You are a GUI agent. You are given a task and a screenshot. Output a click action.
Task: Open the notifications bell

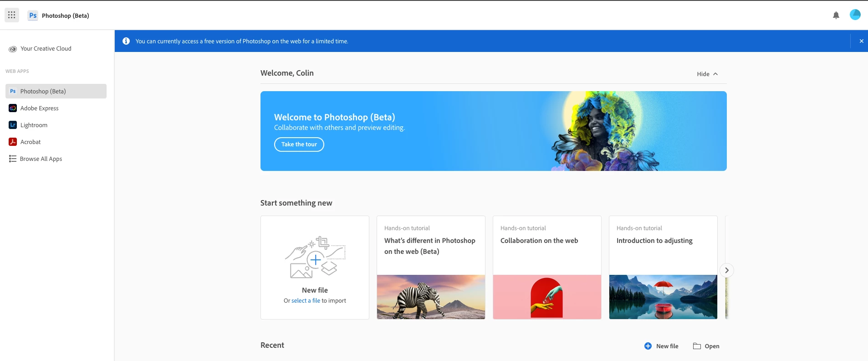point(836,15)
